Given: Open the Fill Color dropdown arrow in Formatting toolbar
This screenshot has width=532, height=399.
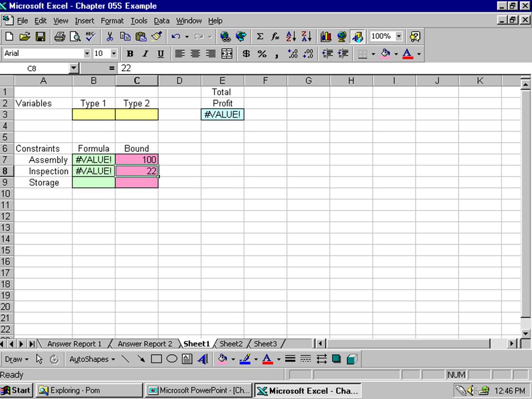Looking at the screenshot, I should pos(396,54).
